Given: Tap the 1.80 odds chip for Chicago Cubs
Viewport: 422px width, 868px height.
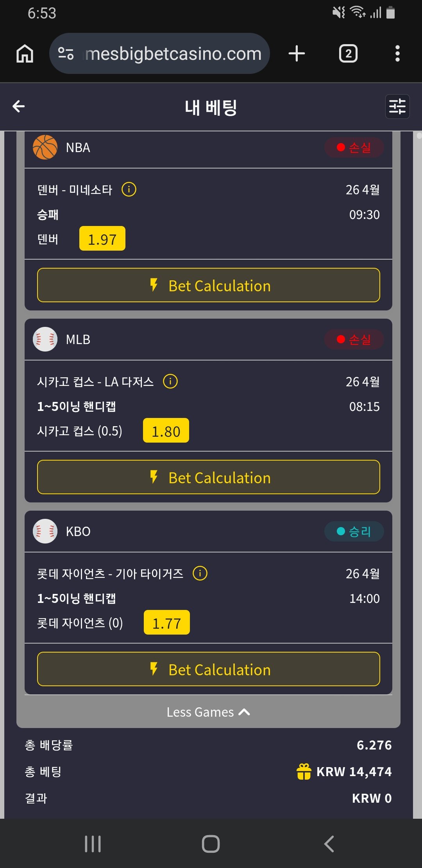Looking at the screenshot, I should point(166,431).
